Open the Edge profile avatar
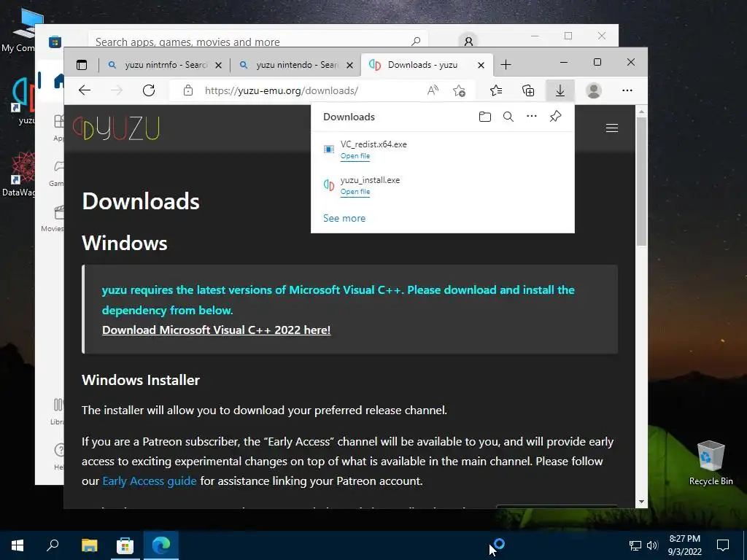Image resolution: width=747 pixels, height=560 pixels. [594, 90]
